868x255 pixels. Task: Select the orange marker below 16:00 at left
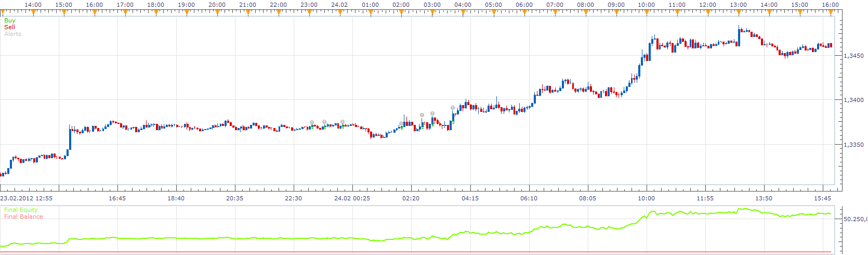tap(95, 12)
